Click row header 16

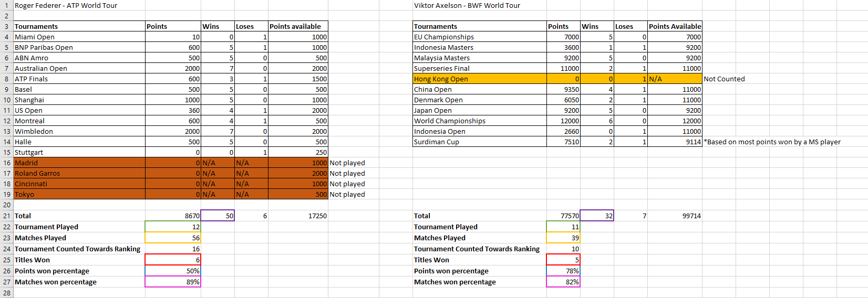point(6,163)
